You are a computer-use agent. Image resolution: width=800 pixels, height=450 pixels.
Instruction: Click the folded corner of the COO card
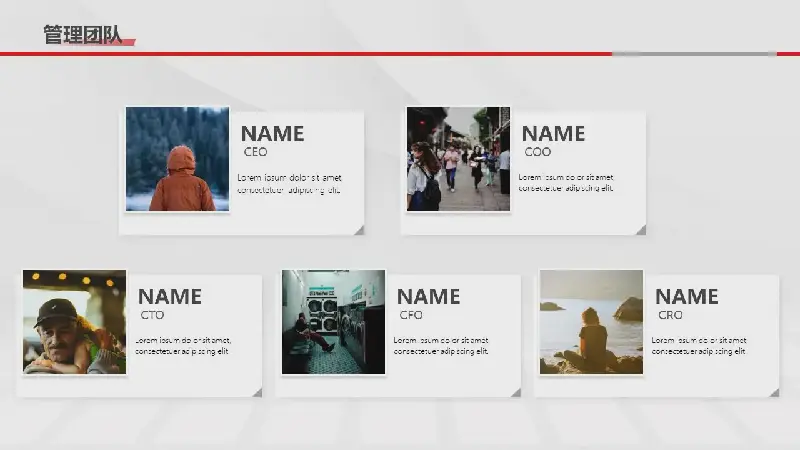pos(640,230)
